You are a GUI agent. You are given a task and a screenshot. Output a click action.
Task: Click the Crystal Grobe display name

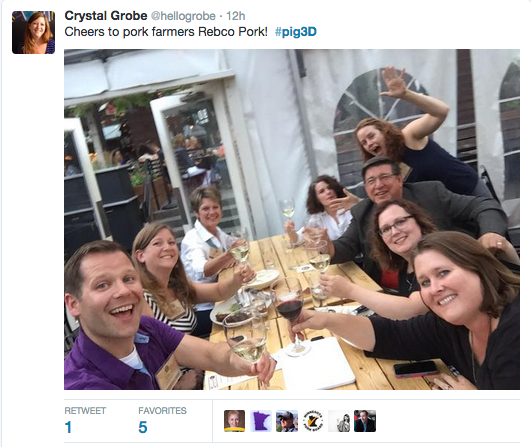pos(106,16)
